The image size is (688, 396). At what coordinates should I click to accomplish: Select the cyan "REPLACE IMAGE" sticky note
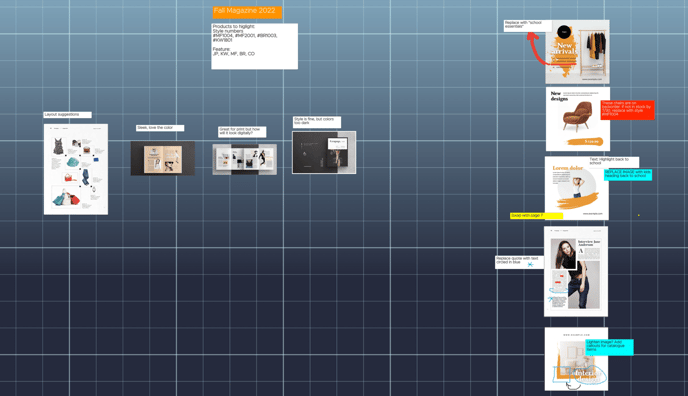pos(628,175)
